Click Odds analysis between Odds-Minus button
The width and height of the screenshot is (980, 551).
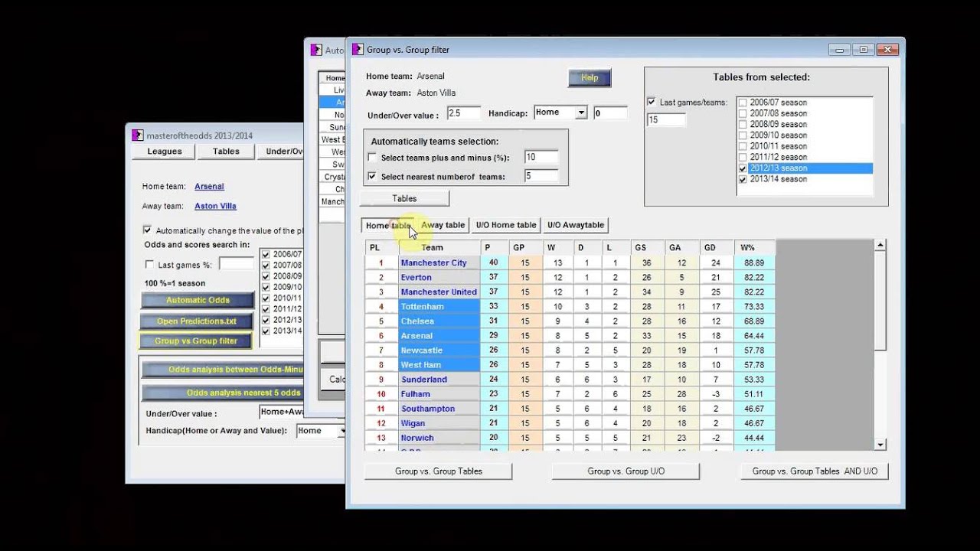tap(224, 370)
